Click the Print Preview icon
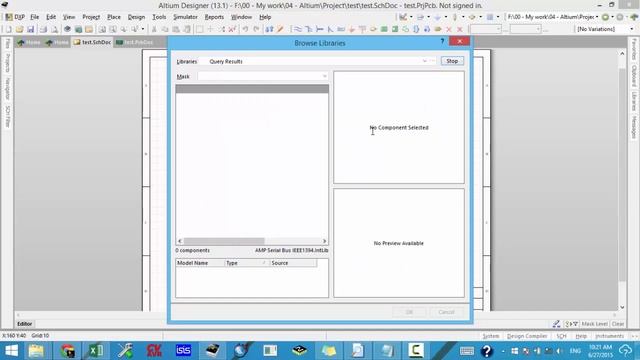 (x=54, y=29)
